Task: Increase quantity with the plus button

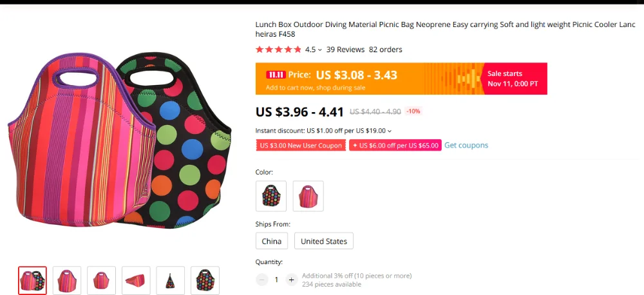Action: (291, 280)
